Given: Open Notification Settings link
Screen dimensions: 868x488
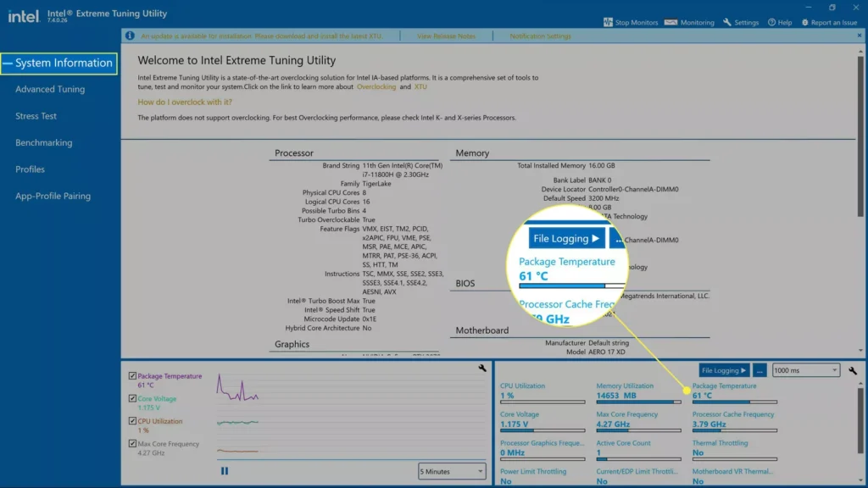Looking at the screenshot, I should pos(540,36).
